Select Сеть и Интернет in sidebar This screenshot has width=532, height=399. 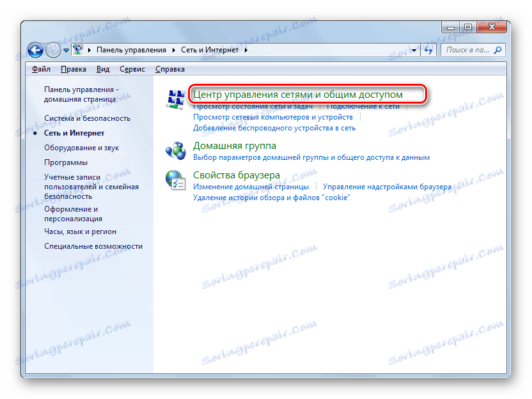click(x=74, y=133)
